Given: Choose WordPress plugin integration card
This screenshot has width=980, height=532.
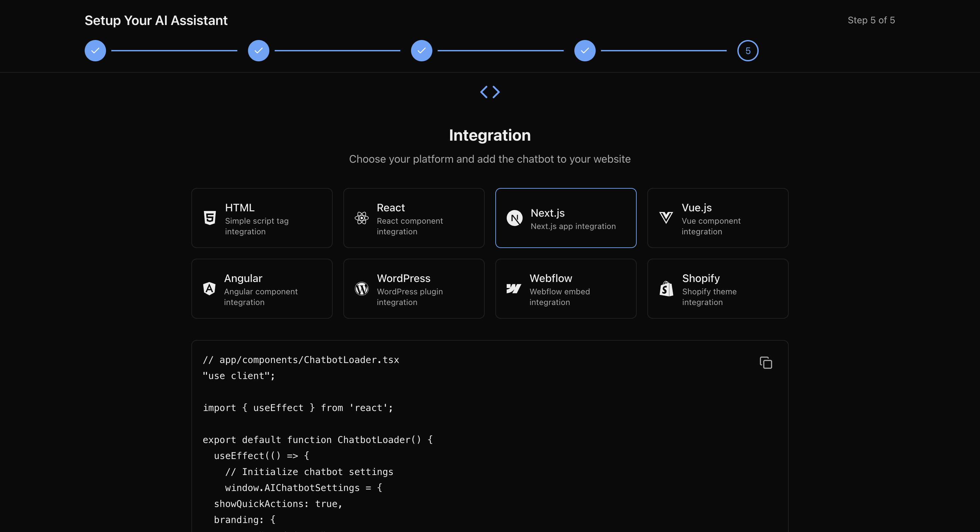Looking at the screenshot, I should pyautogui.click(x=414, y=289).
